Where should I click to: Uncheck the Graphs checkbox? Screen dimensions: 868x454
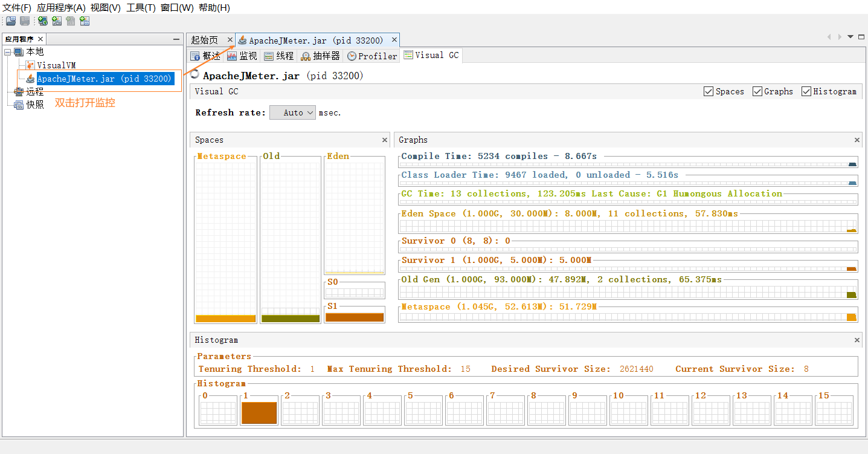[757, 91]
